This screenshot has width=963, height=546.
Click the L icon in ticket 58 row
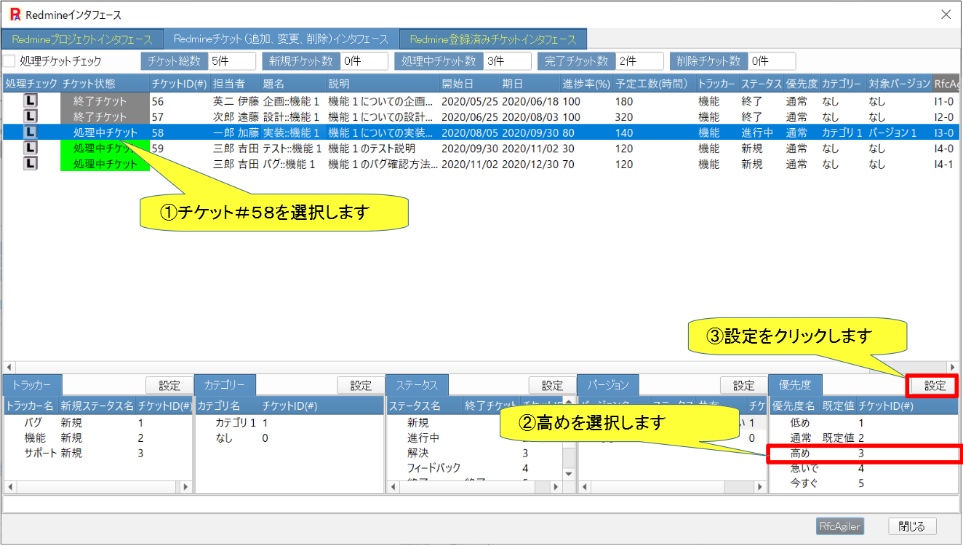(x=30, y=132)
